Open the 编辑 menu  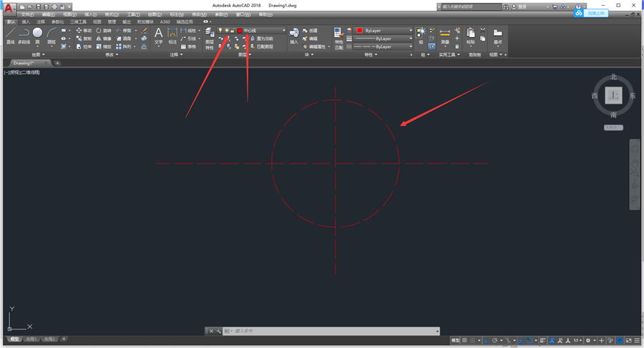(x=48, y=14)
